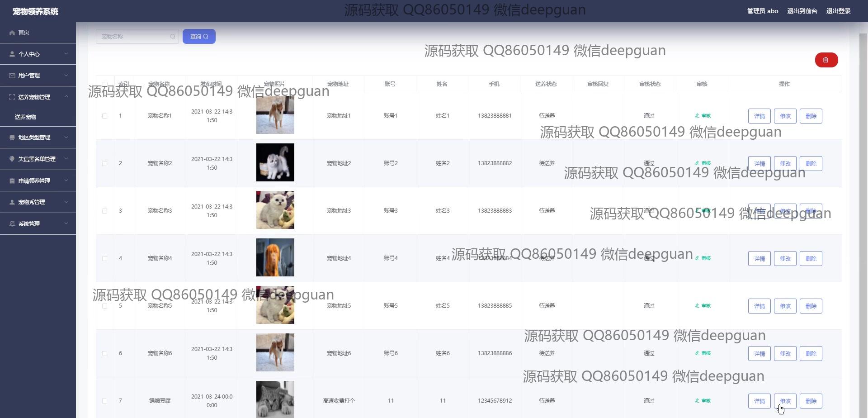Click the grey cat thumbnail in 锅煸豆腐 row

pos(275,399)
